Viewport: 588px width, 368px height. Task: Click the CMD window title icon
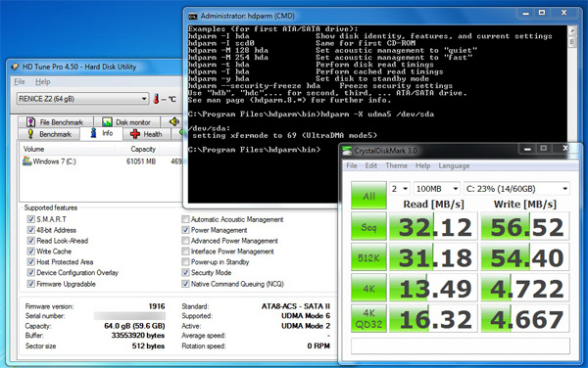point(193,16)
